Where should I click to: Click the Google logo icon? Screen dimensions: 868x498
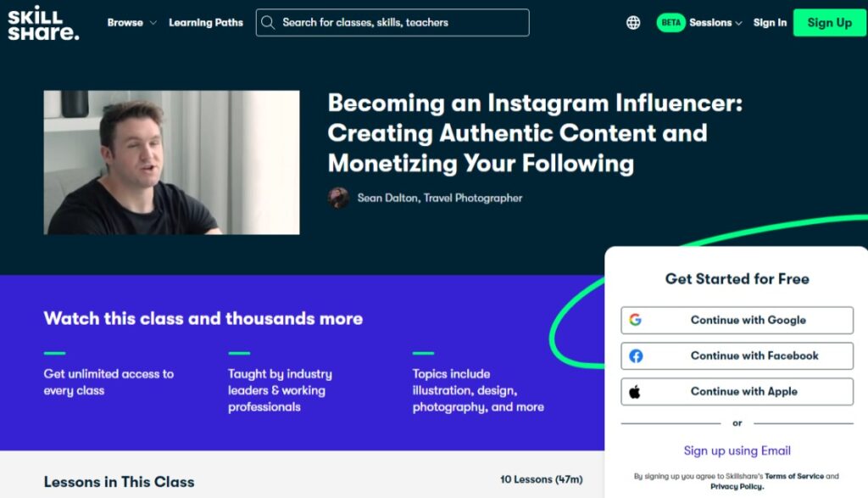click(635, 320)
